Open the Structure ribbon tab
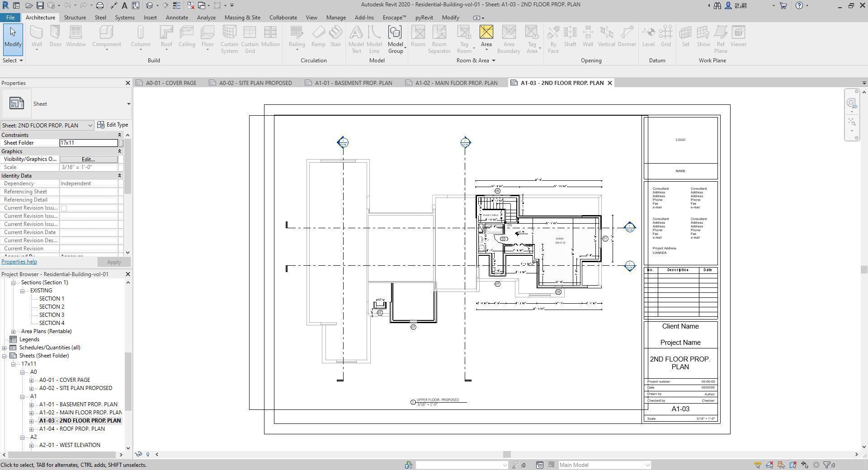Image resolution: width=868 pixels, height=470 pixels. pyautogui.click(x=75, y=18)
